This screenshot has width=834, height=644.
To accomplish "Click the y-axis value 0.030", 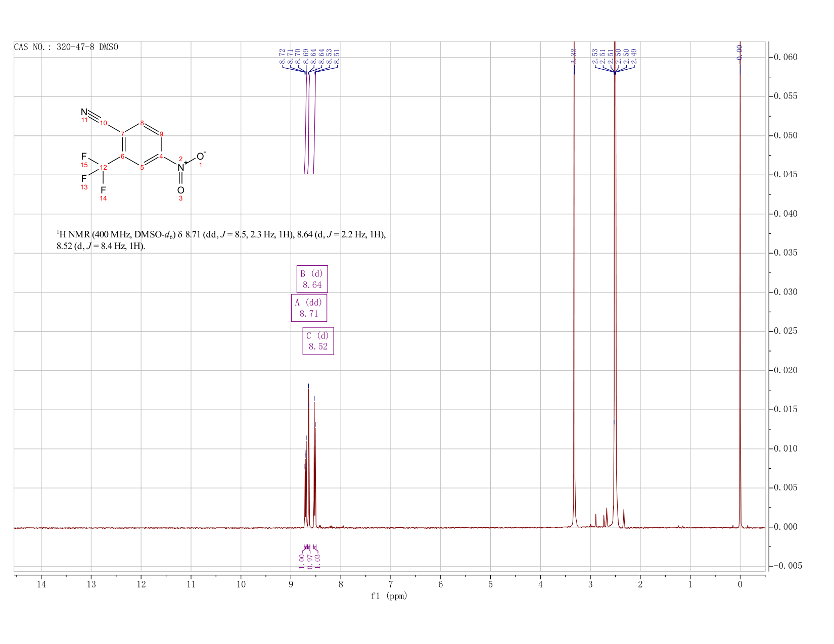I will pos(785,292).
